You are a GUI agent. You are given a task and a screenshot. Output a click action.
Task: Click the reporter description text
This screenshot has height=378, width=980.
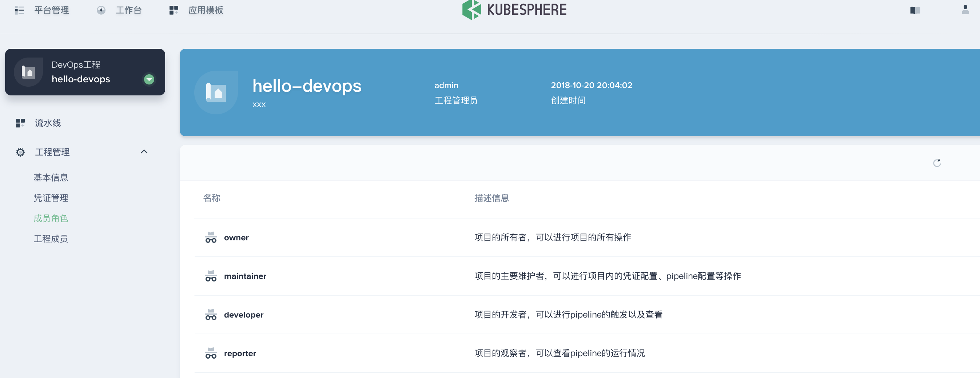tap(559, 353)
